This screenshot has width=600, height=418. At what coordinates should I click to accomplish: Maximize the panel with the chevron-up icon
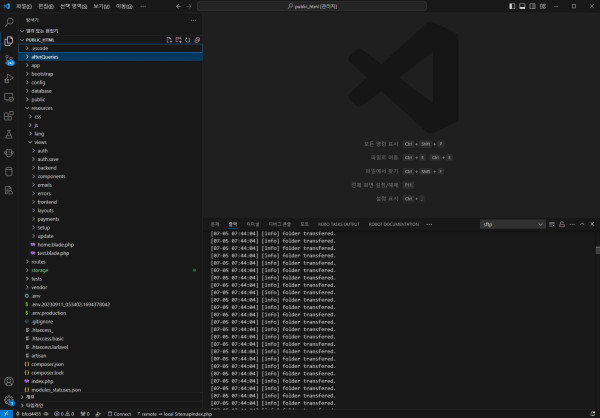582,224
